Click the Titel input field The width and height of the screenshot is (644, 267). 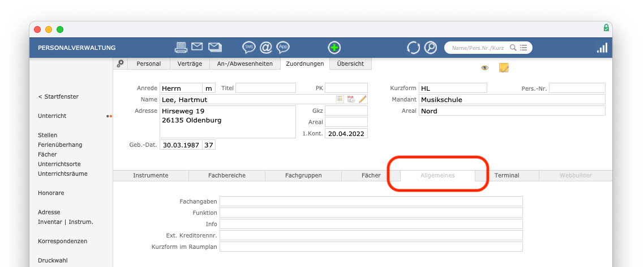[x=265, y=88]
